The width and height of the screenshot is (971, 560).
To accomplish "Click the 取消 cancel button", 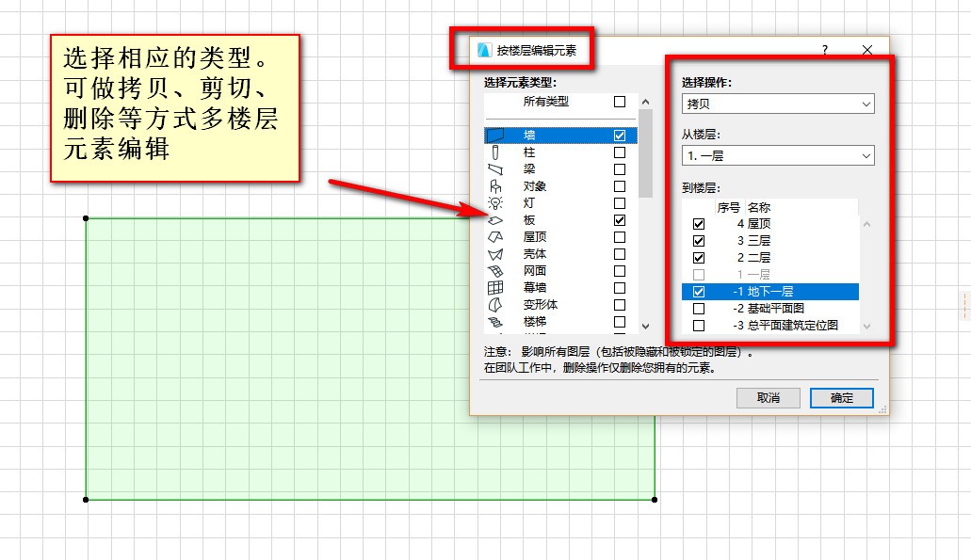I will 768,398.
